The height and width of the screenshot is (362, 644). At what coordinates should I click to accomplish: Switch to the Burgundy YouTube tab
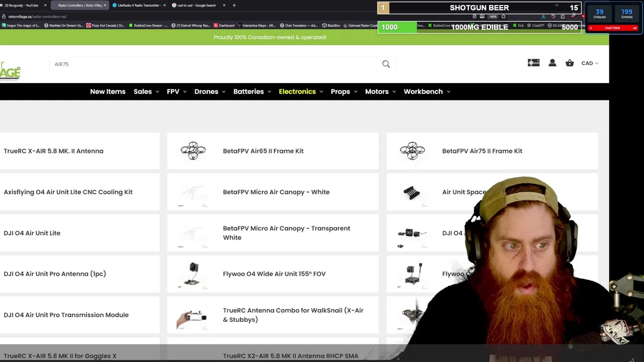21,5
